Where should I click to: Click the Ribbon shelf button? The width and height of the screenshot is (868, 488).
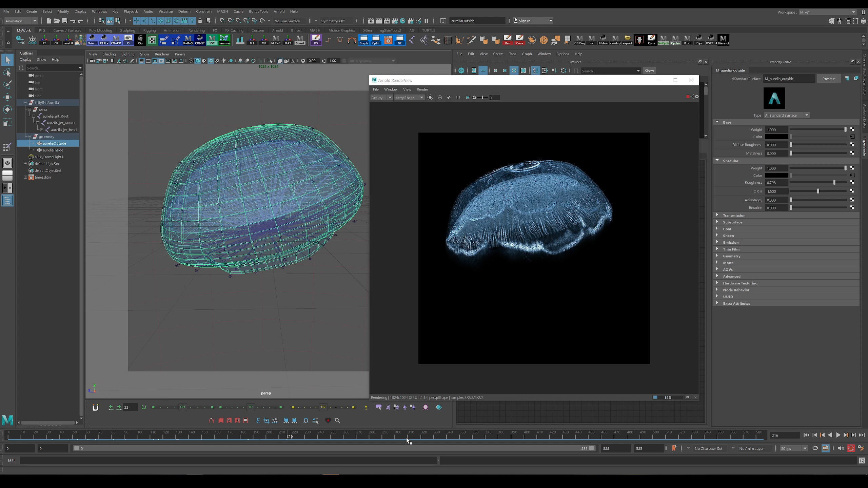pyautogui.click(x=603, y=40)
